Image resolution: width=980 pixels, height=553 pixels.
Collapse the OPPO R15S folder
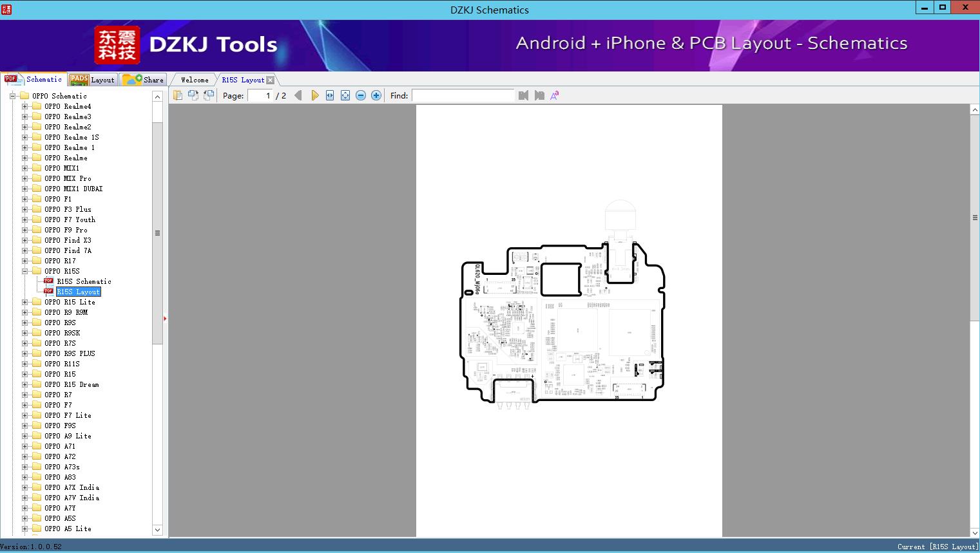pos(24,271)
